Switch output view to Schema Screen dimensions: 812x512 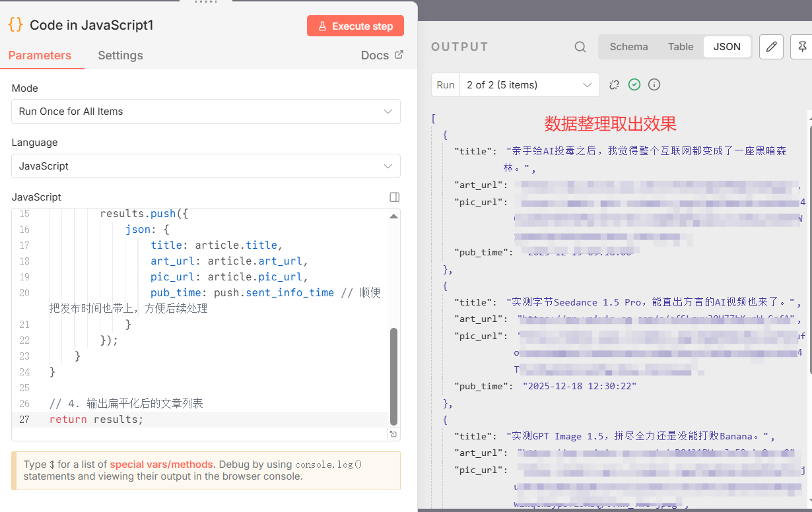[628, 47]
